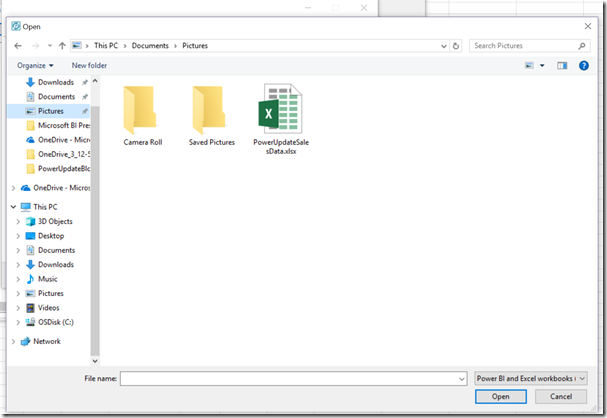
Task: Open the Power BI and Excel workbooks filter
Action: click(x=531, y=378)
